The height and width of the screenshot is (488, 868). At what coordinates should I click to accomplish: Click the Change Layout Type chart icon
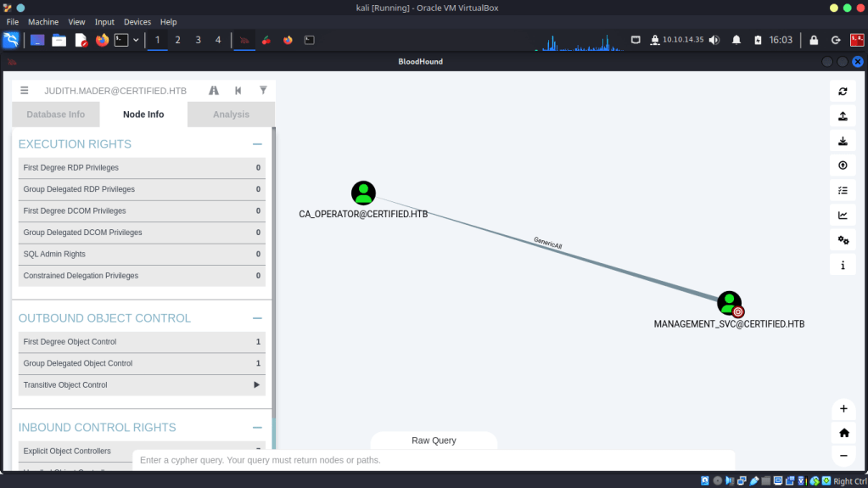pyautogui.click(x=843, y=216)
